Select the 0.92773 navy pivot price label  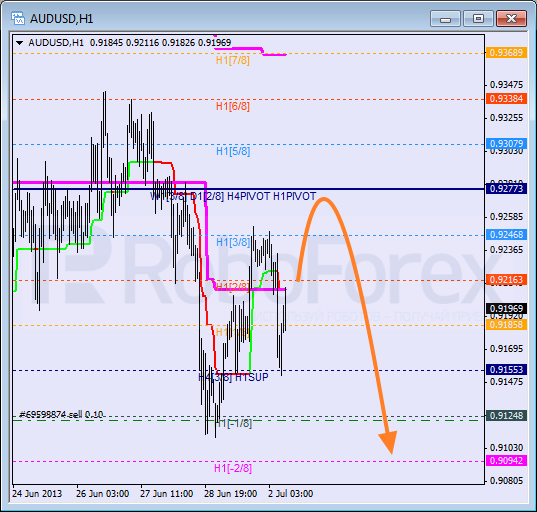point(506,188)
